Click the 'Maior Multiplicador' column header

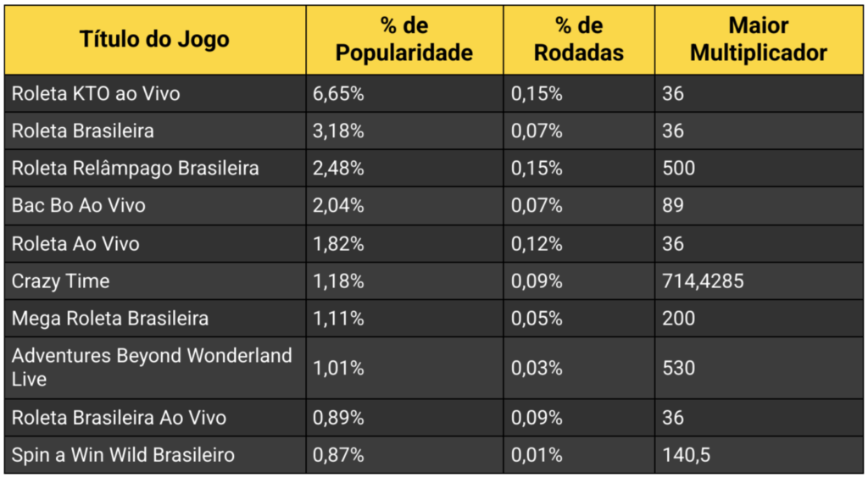tap(758, 40)
